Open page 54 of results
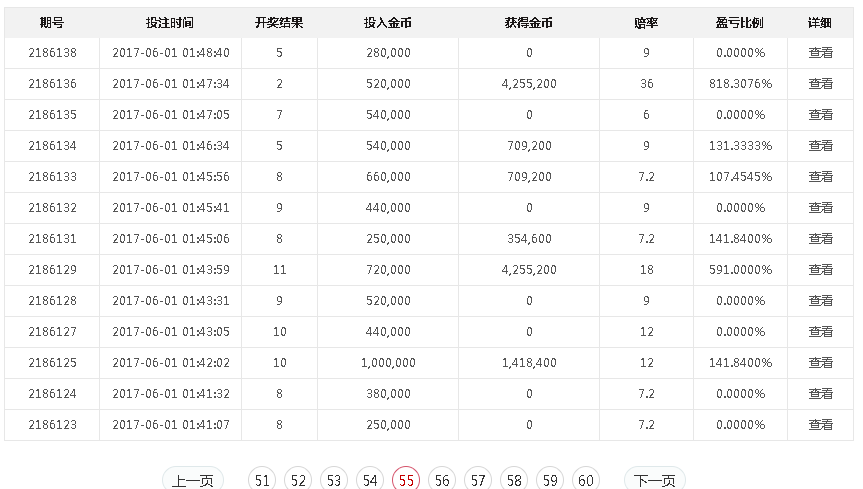863x489 pixels. point(370,481)
